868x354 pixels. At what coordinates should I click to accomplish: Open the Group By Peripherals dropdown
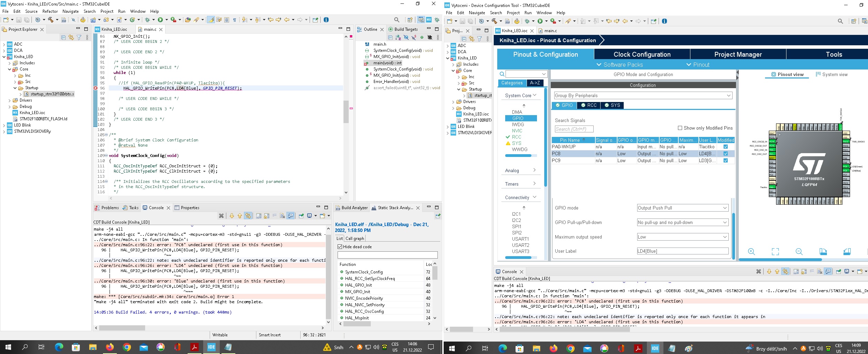point(643,95)
